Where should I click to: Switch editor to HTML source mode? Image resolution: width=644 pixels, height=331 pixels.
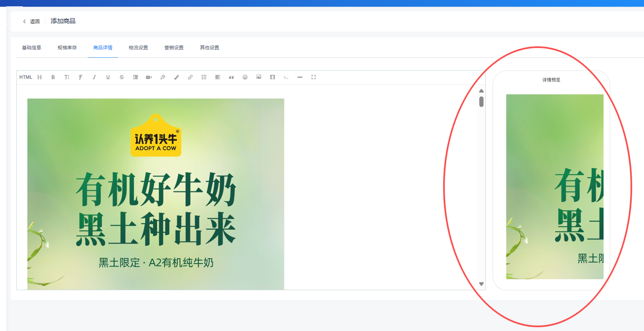click(26, 77)
